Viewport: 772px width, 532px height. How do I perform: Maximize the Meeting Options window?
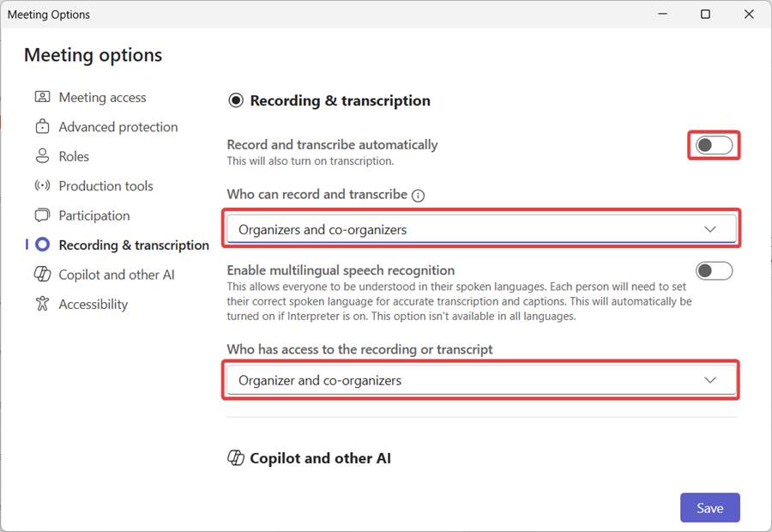[705, 15]
